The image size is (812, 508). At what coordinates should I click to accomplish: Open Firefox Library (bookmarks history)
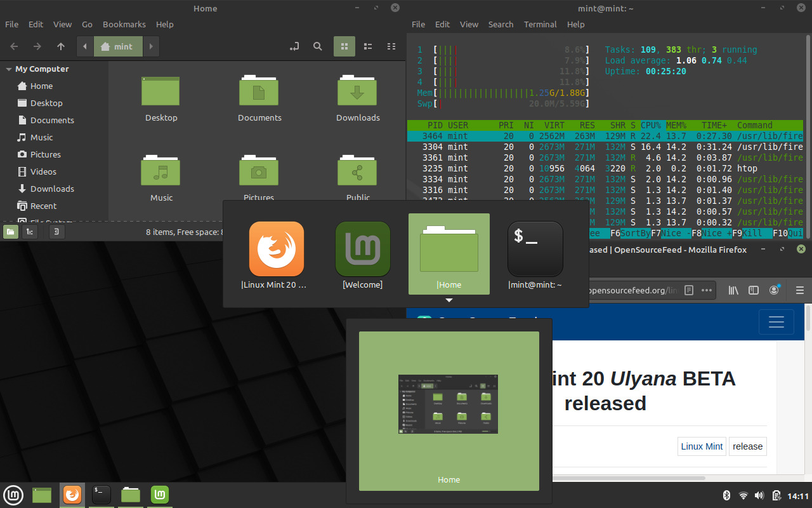[x=733, y=290]
